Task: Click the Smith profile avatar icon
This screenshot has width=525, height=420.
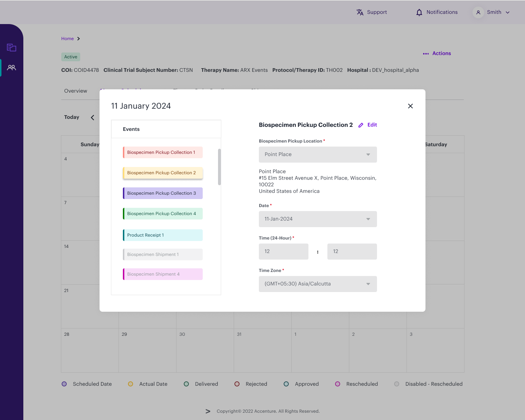Action: (478, 12)
